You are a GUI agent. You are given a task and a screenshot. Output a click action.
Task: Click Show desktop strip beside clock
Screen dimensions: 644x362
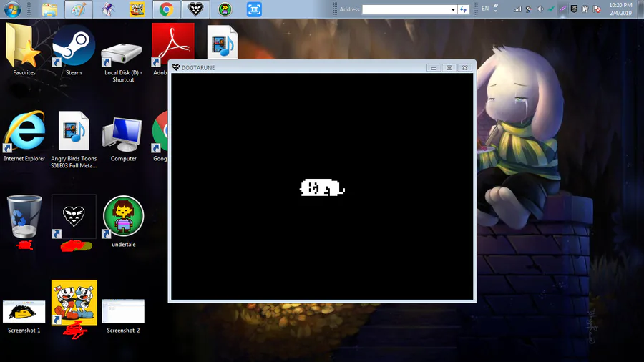(x=640, y=9)
